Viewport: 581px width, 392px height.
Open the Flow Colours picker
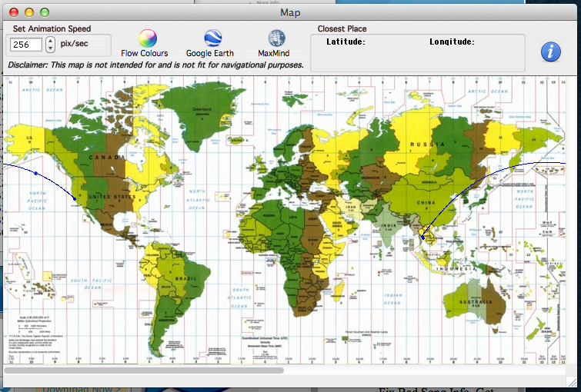(x=147, y=38)
